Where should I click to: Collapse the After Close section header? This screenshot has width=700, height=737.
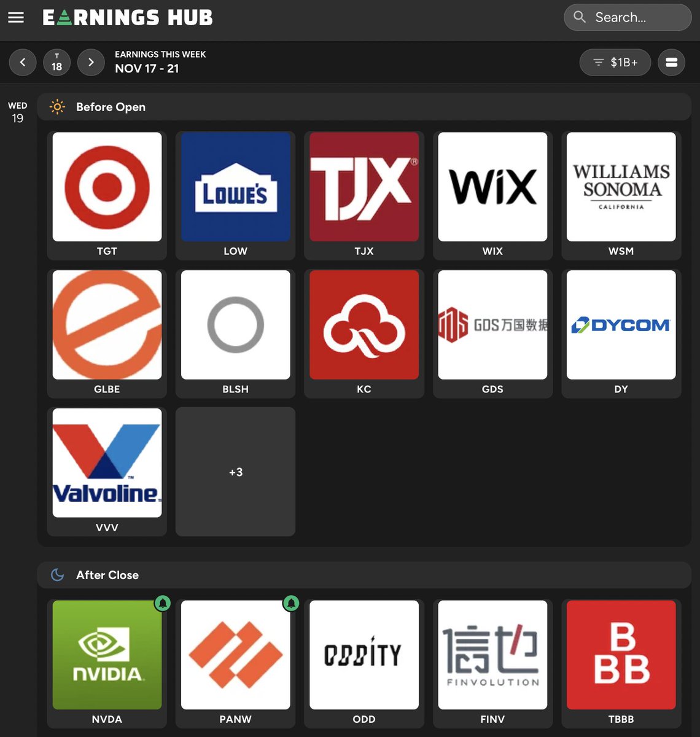[x=364, y=575]
